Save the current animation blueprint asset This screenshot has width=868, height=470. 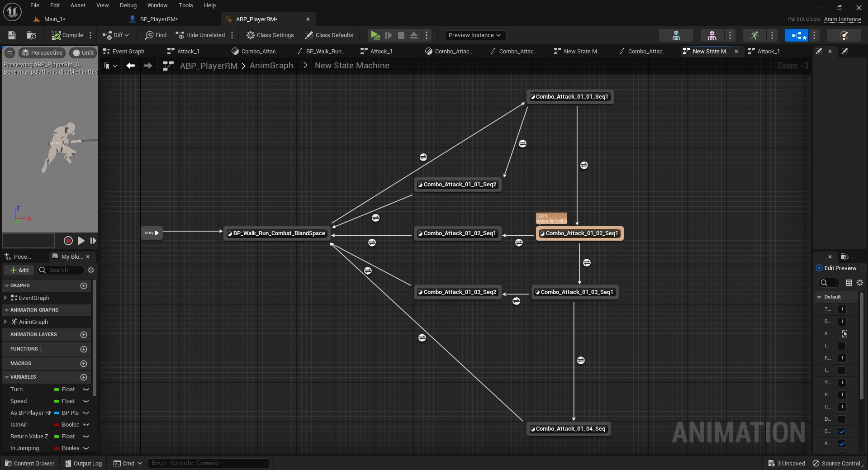pyautogui.click(x=12, y=35)
